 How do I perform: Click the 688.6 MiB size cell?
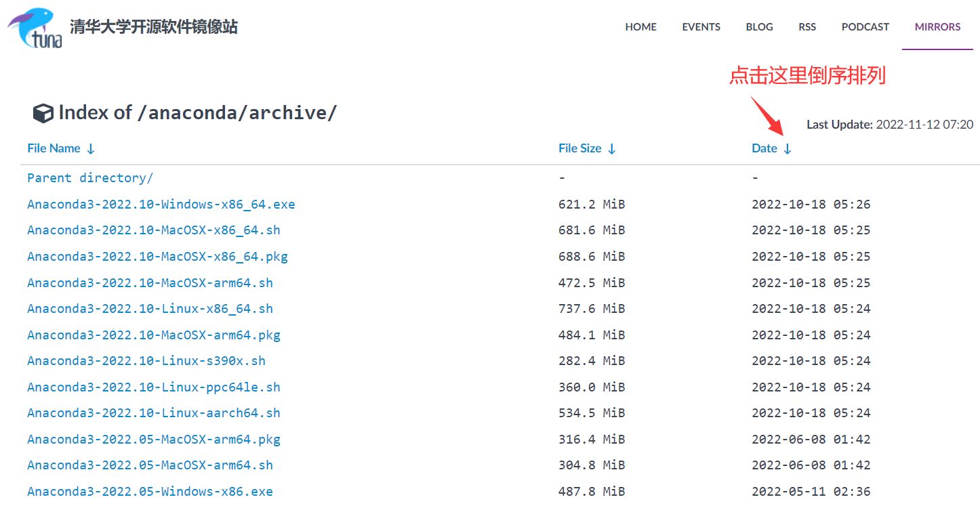(592, 257)
